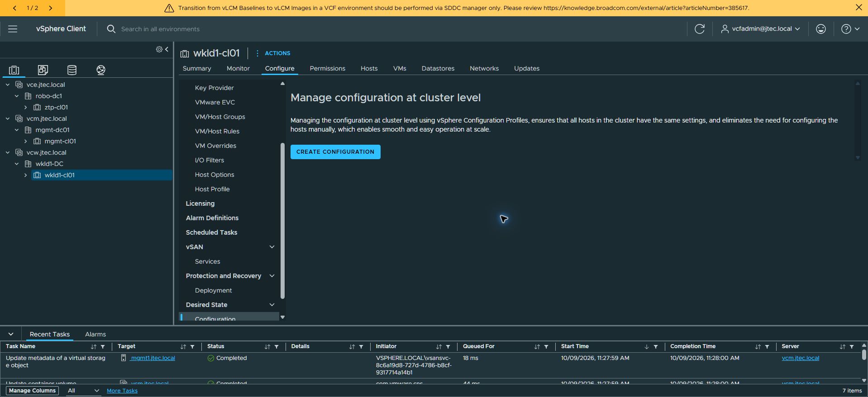Viewport: 868px width, 397px height.
Task: Collapse the inventory navigator sidebar
Action: (167, 49)
